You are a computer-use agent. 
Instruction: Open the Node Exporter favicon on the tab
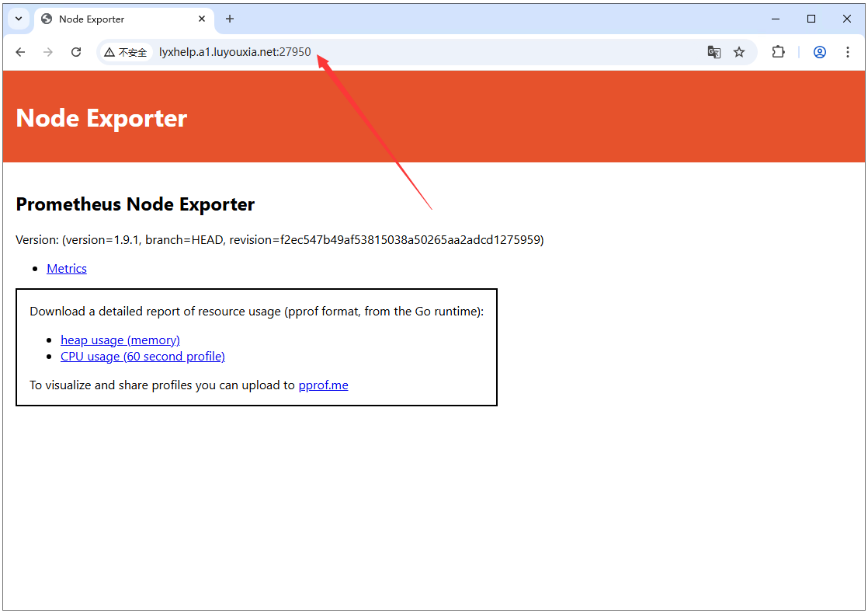[x=45, y=19]
